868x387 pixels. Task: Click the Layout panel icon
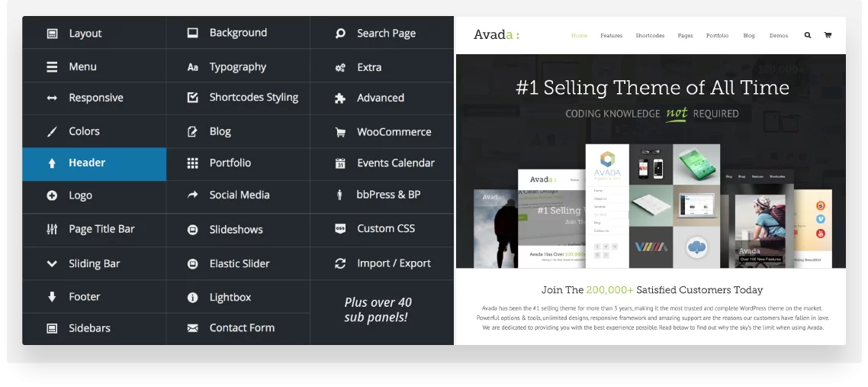52,34
